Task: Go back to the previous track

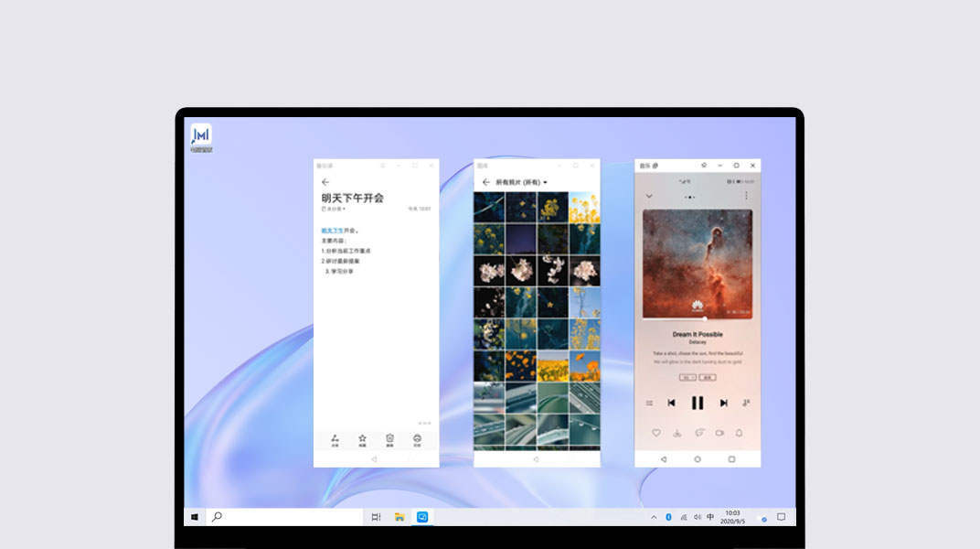Action: point(671,403)
